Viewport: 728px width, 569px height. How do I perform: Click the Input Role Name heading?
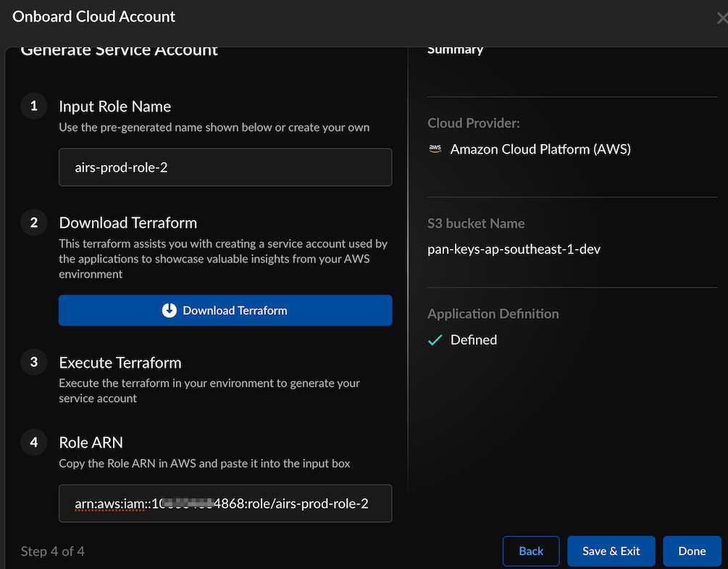[x=114, y=106]
